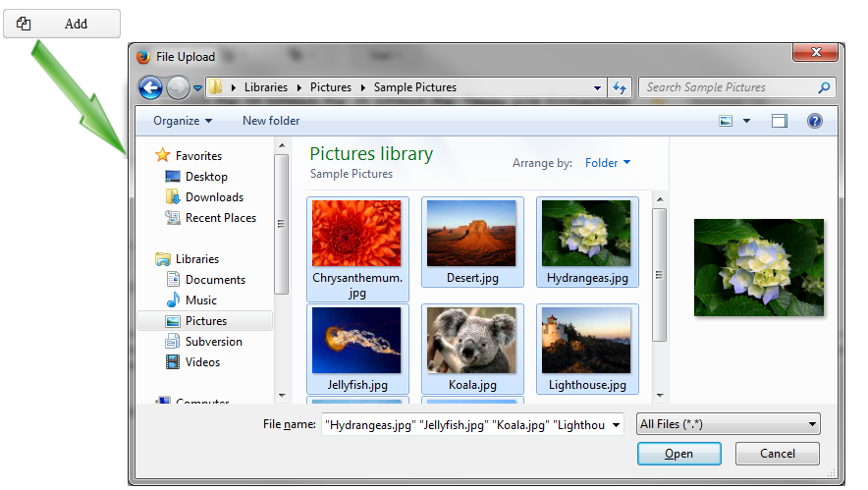The image size is (868, 490).
Task: Open the Organize menu
Action: 182,121
